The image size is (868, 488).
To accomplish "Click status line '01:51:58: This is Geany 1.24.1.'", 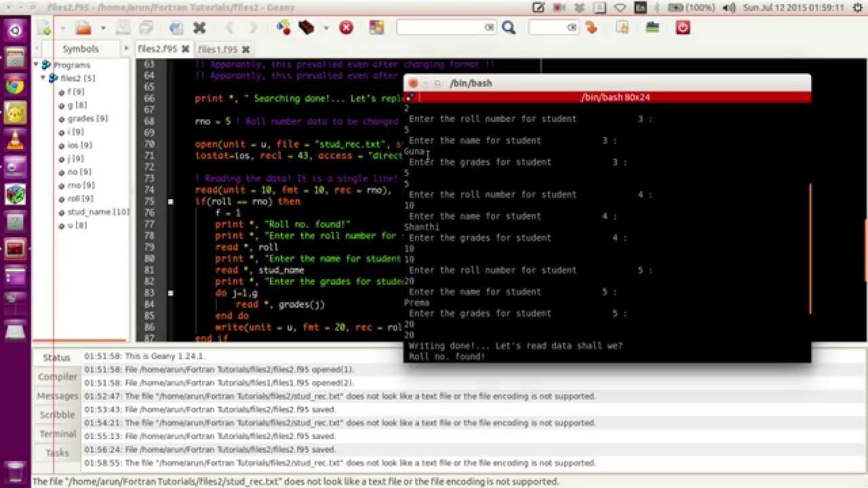I will [x=145, y=356].
